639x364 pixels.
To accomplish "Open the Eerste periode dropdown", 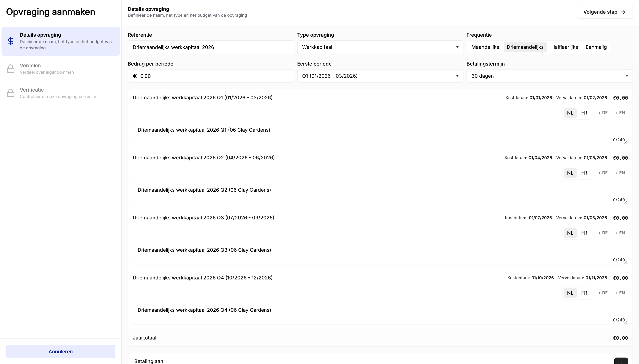I will 380,76.
